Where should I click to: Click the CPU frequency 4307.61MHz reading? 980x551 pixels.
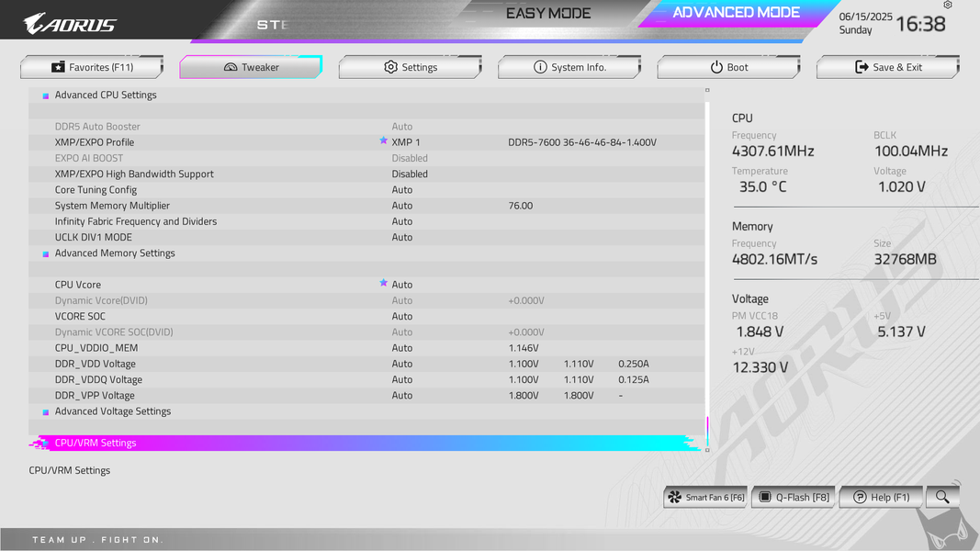click(x=772, y=152)
